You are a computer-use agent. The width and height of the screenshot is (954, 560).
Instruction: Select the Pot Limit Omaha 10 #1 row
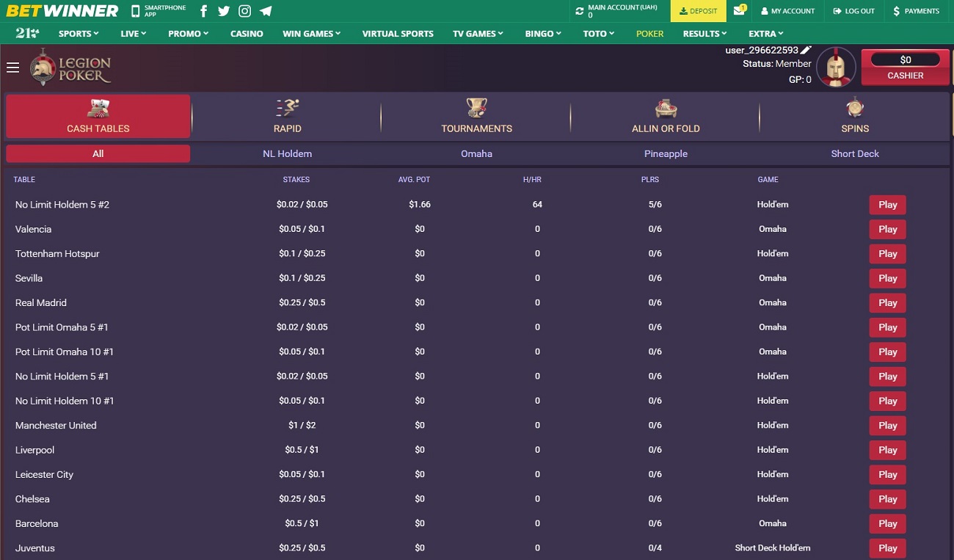477,352
